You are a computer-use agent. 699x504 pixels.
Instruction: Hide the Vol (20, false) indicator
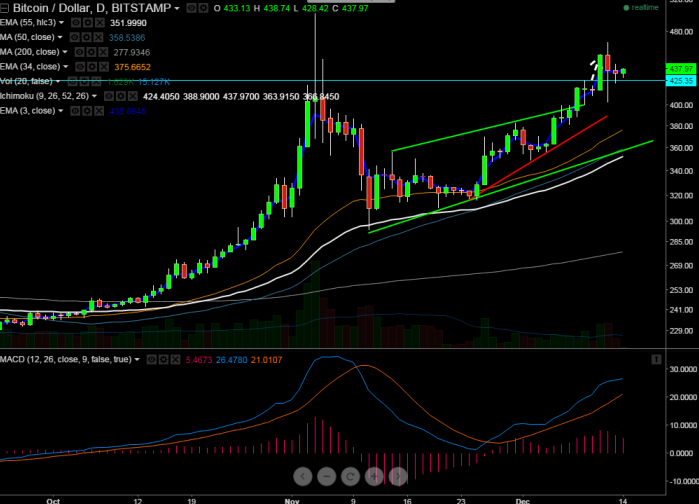pos(73,82)
